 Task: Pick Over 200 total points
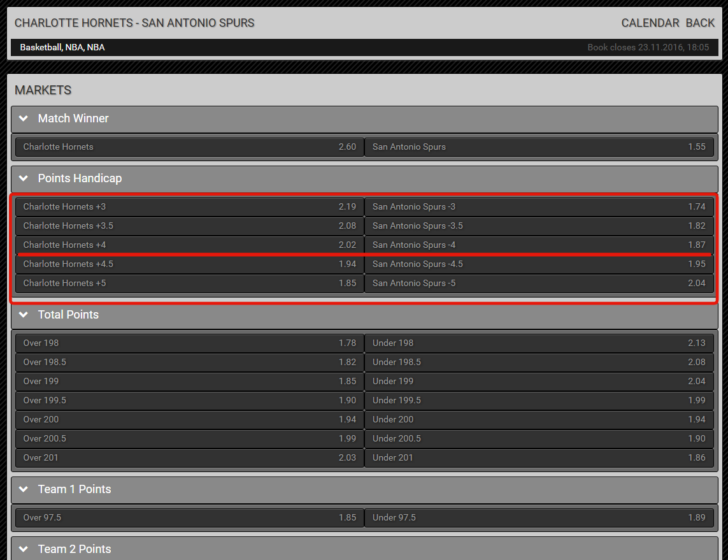point(189,419)
